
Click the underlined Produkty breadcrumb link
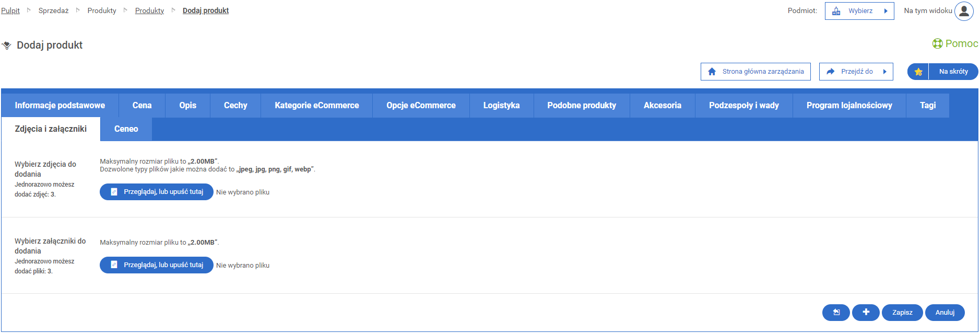pyautogui.click(x=149, y=10)
